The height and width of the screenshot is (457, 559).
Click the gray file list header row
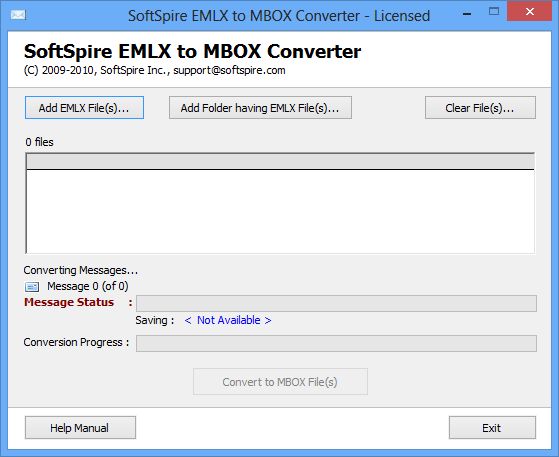280,161
